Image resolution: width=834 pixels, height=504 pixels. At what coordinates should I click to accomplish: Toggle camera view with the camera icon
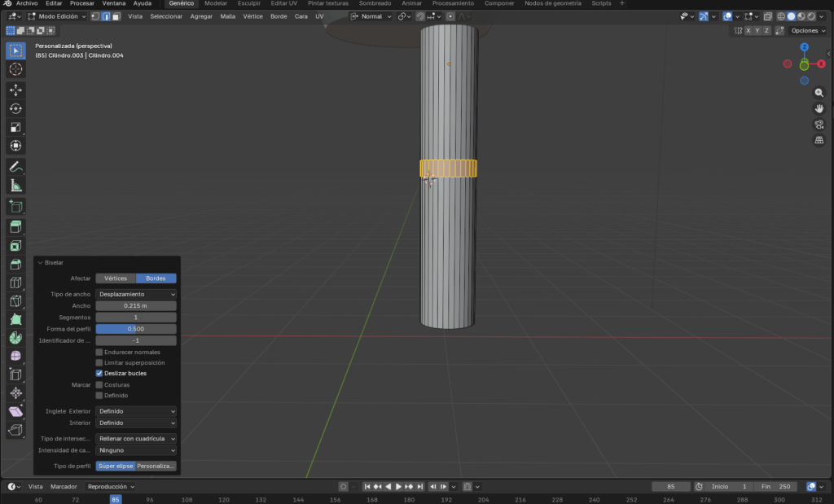point(819,125)
